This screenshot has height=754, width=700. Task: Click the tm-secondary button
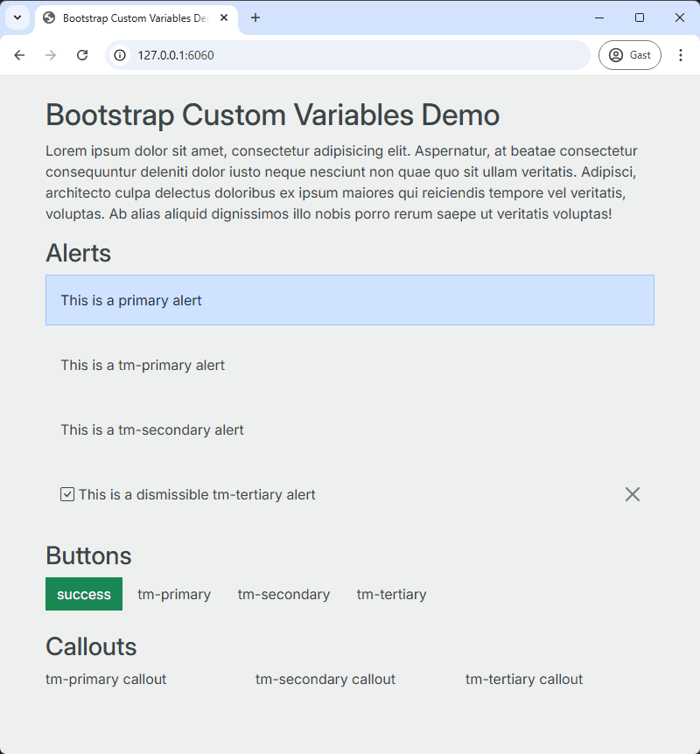283,594
